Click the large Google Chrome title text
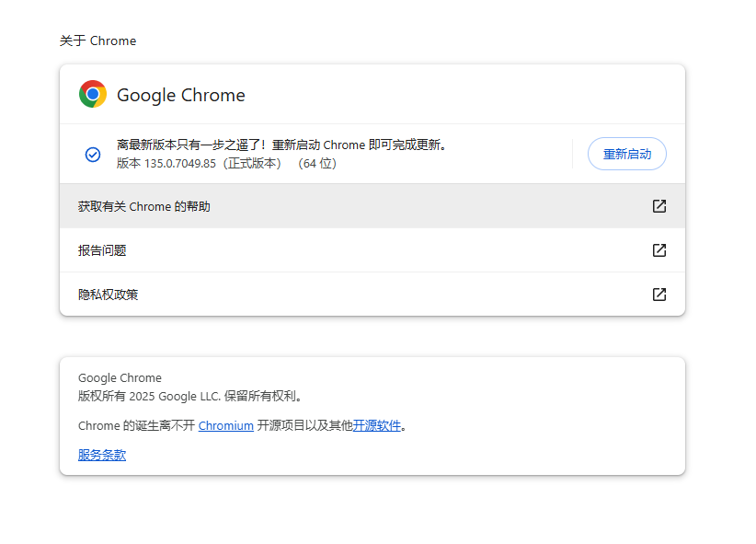The image size is (756, 544). pyautogui.click(x=181, y=95)
